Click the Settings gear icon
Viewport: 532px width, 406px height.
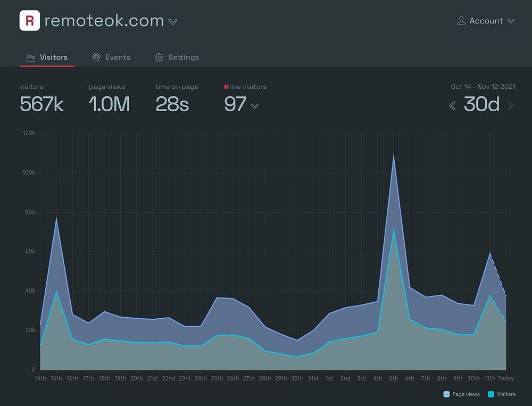[x=159, y=57]
